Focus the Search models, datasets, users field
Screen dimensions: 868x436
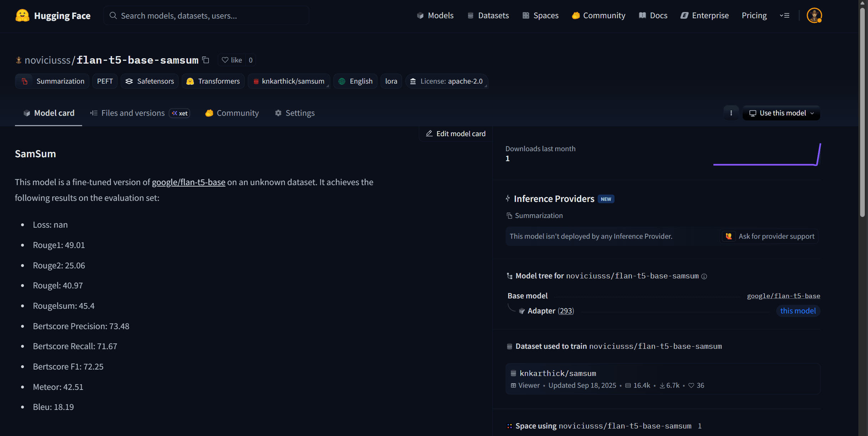click(x=206, y=15)
